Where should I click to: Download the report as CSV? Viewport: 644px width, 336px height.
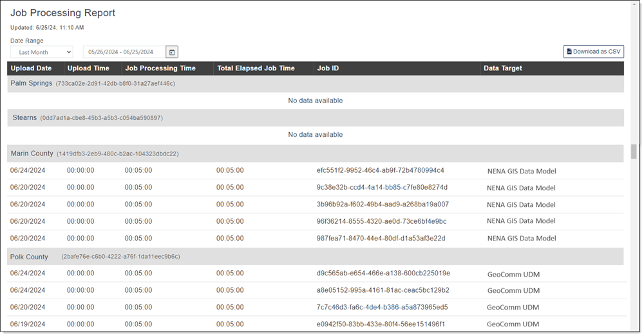tap(594, 52)
